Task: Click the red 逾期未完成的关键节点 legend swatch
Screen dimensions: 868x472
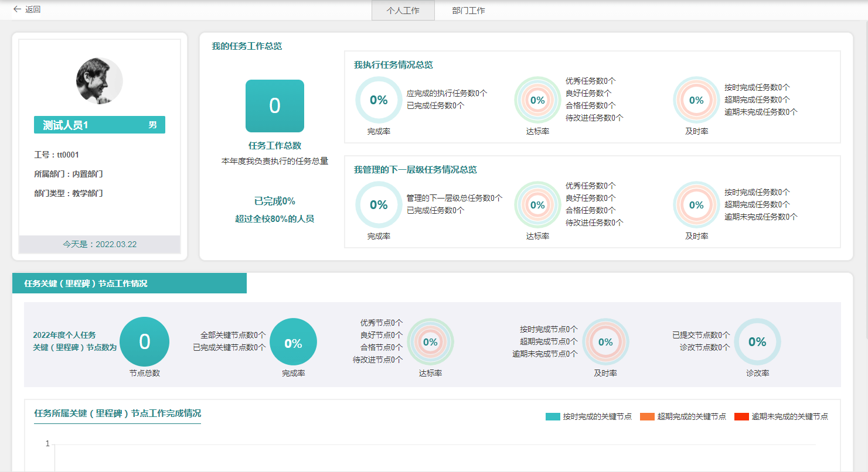Action: [741, 416]
